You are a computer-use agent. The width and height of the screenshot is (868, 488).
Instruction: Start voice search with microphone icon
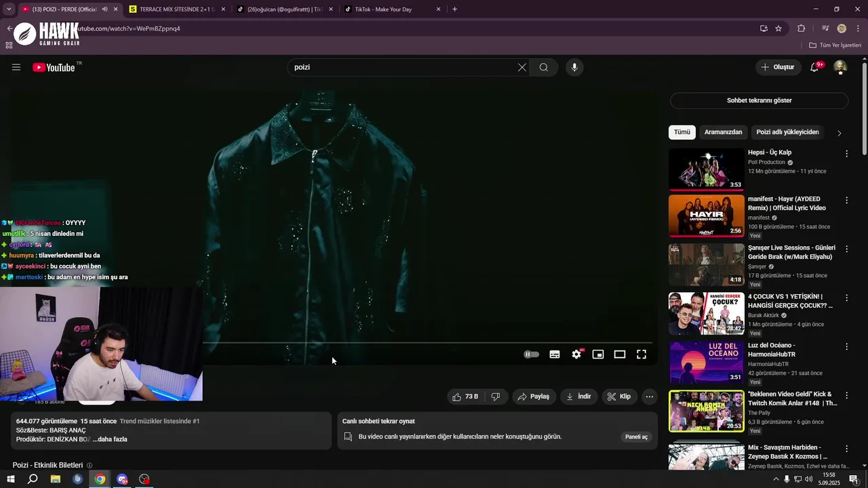(x=574, y=67)
